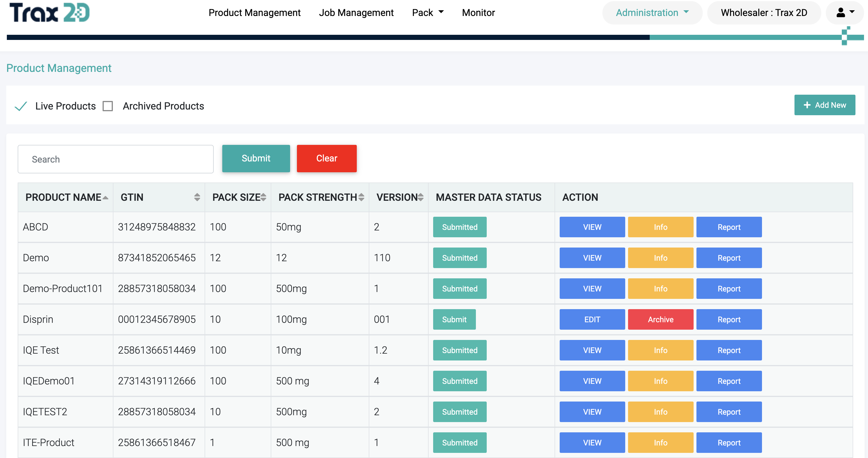View the IQETEST2 product

(x=592, y=412)
